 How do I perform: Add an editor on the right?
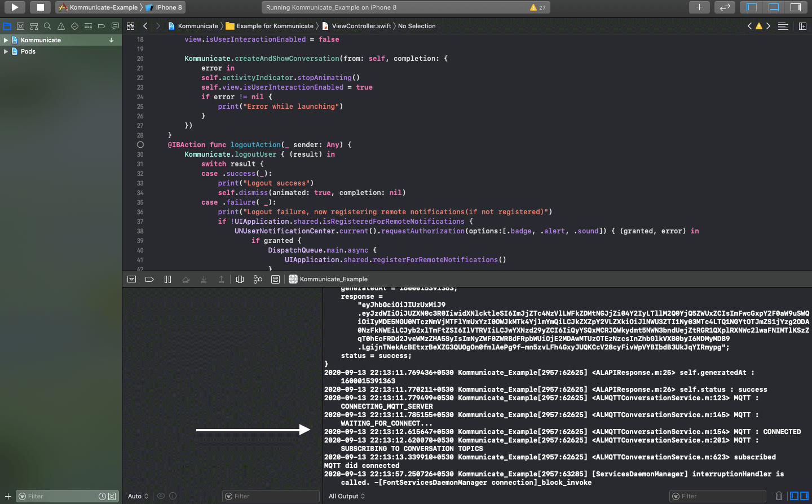[x=802, y=26]
